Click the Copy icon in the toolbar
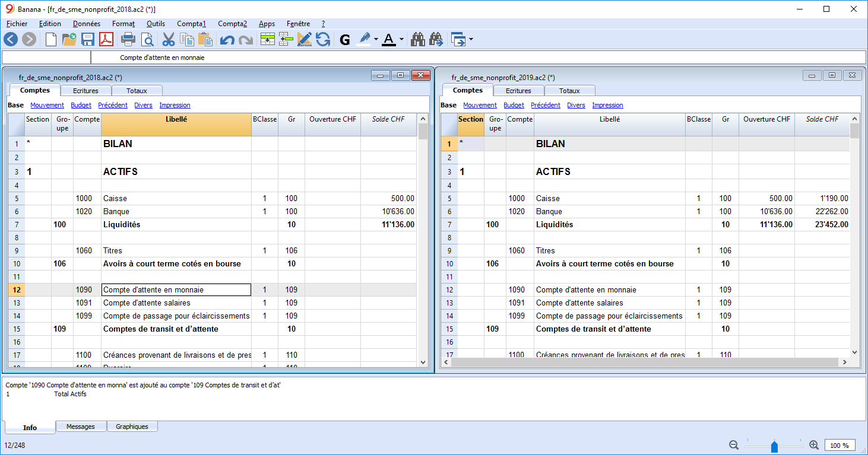This screenshot has width=868, height=455. (187, 40)
